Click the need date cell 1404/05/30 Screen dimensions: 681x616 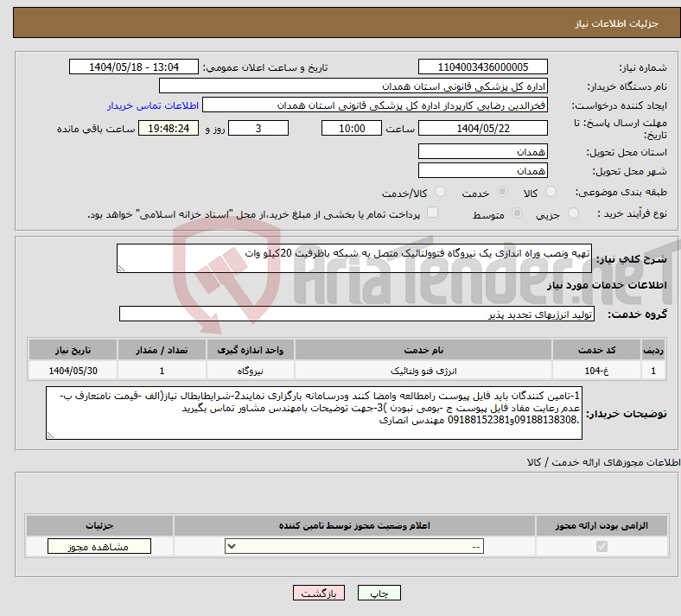73,371
